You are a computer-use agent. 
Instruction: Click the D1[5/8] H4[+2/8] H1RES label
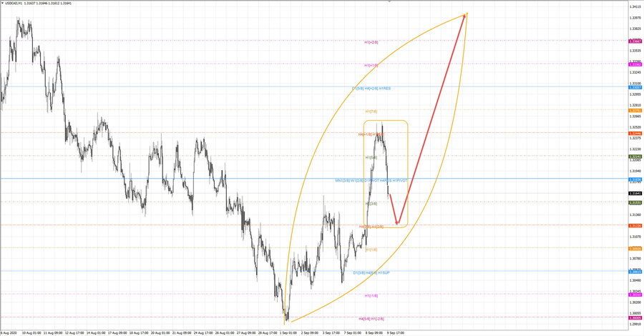[x=371, y=88]
